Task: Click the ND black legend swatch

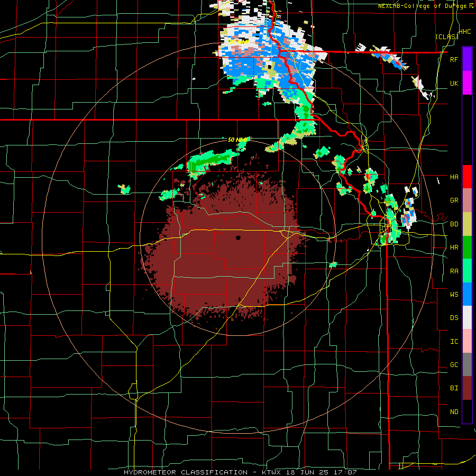Action: pos(467,411)
